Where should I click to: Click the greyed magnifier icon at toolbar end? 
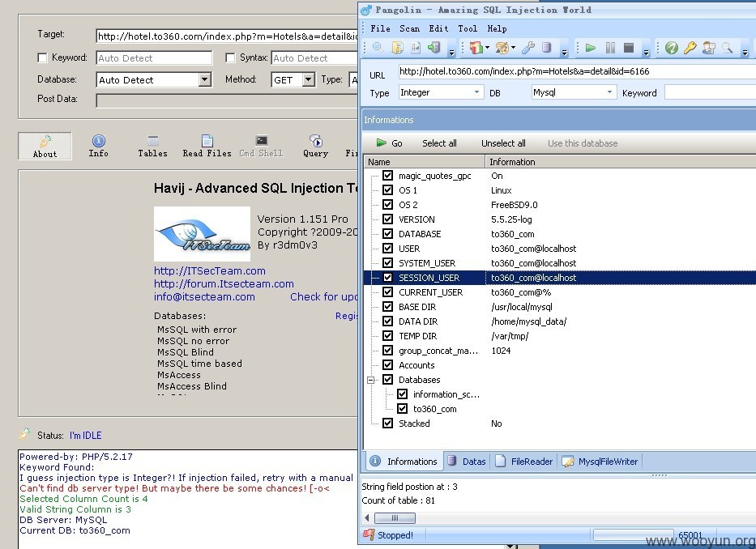click(x=727, y=47)
